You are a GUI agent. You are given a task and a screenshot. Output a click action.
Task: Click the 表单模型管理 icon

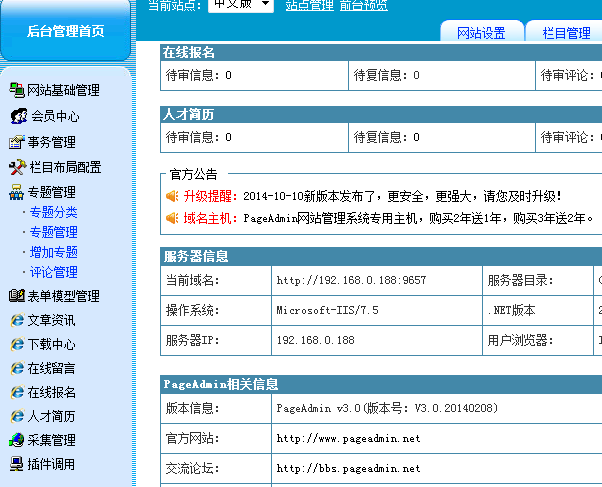(x=16, y=296)
